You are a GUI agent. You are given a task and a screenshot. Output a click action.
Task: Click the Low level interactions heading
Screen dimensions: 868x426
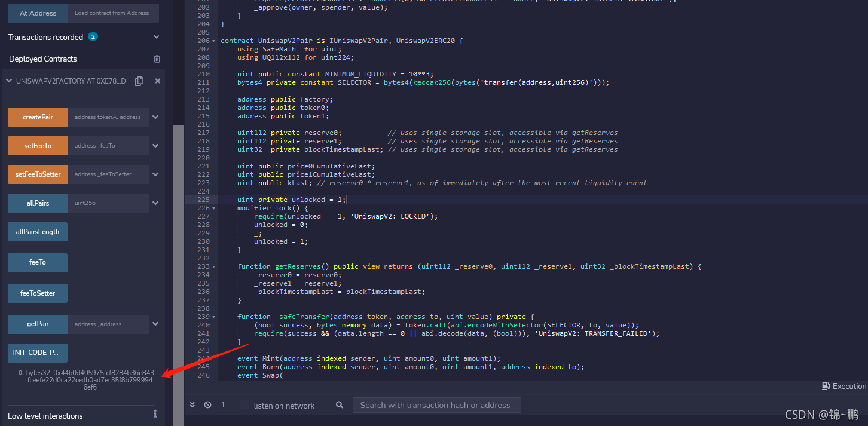(x=45, y=416)
